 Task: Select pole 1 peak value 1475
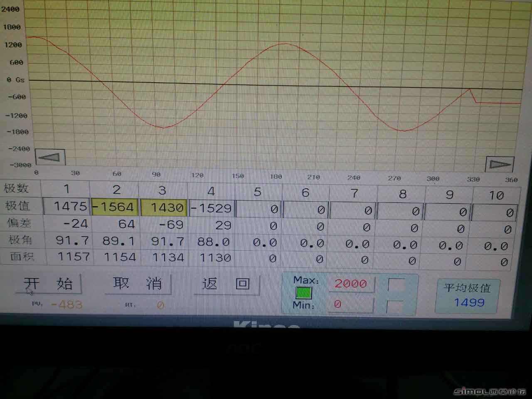tap(66, 206)
